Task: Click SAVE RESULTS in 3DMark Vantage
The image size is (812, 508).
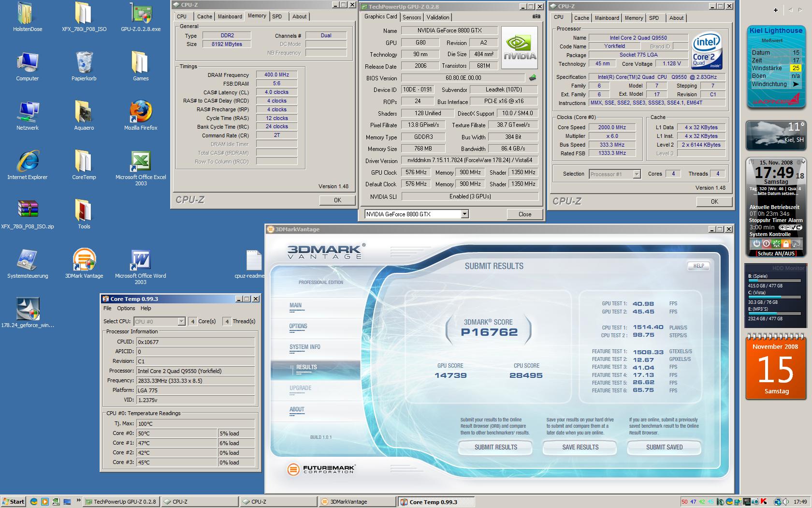Action: pos(580,448)
